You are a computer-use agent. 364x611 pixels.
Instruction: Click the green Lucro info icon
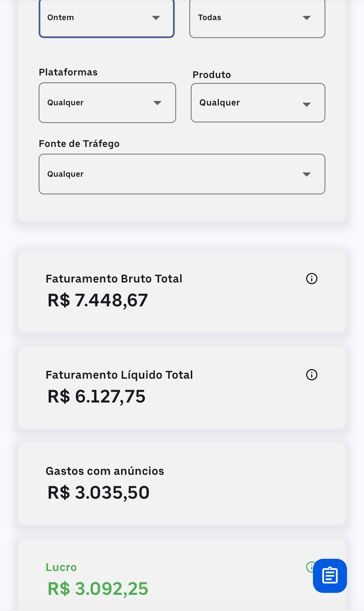(x=309, y=567)
